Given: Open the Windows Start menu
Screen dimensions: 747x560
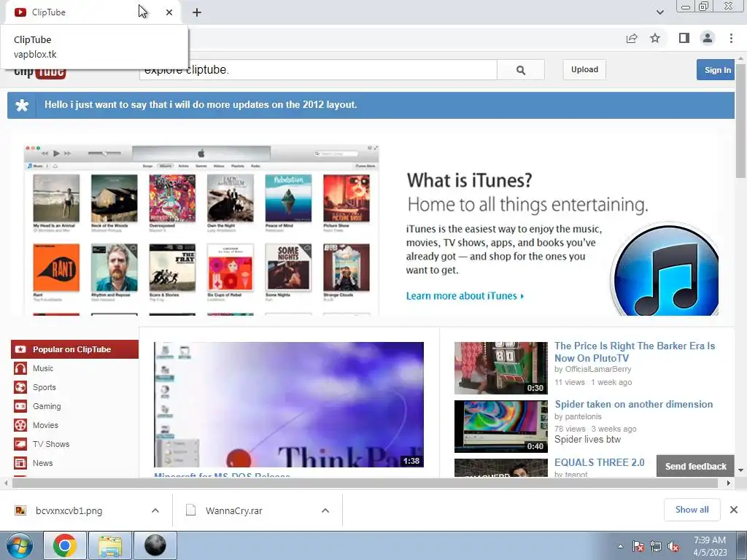Looking at the screenshot, I should [19, 545].
